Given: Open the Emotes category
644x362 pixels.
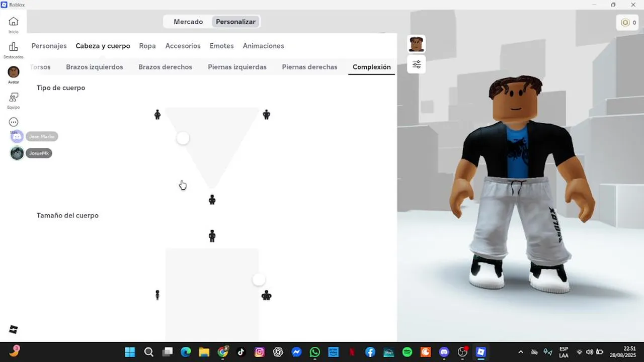Looking at the screenshot, I should 222,46.
